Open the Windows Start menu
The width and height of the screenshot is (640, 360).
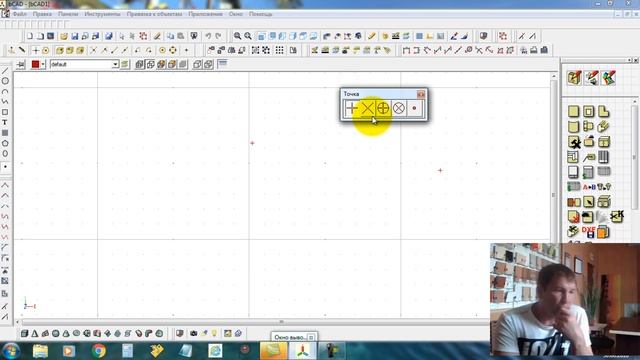click(11, 351)
